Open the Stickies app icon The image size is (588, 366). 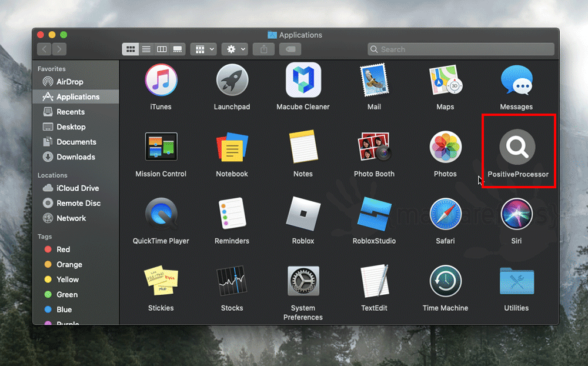pyautogui.click(x=161, y=281)
